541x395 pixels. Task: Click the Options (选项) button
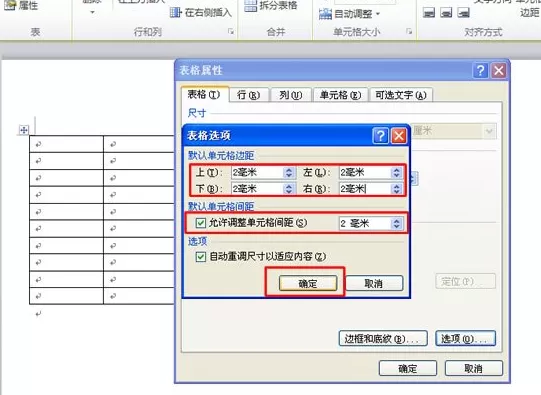465,338
